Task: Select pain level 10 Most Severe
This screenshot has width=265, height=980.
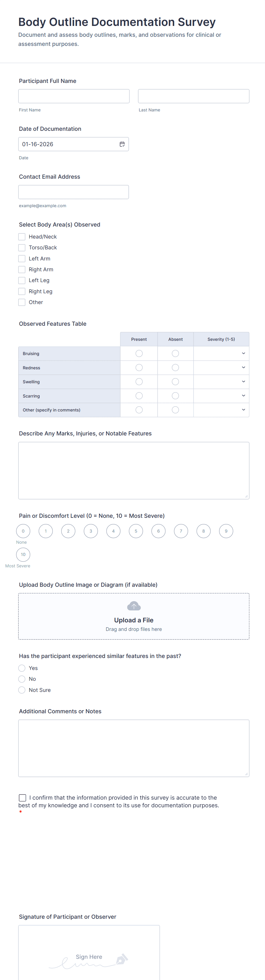Action: coord(23,555)
